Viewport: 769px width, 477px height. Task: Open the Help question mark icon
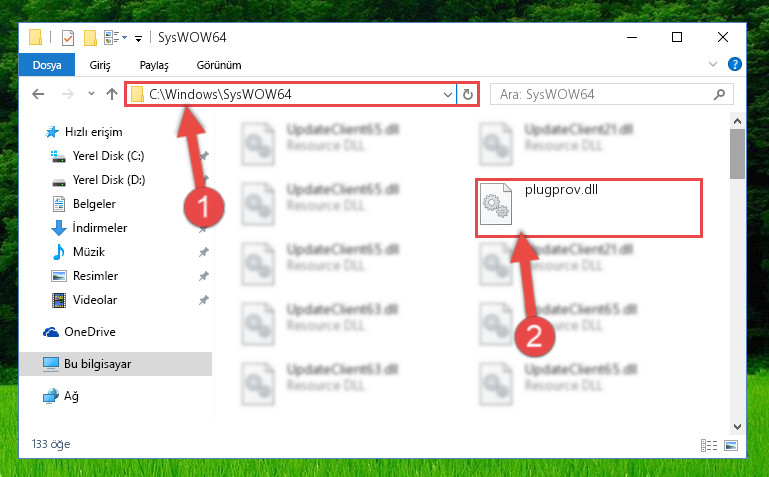tap(734, 64)
